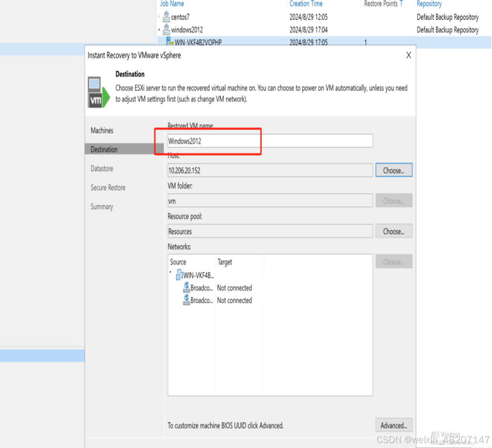Image resolution: width=492 pixels, height=448 pixels.
Task: Click the VM folder field showing vm
Action: click(x=270, y=201)
